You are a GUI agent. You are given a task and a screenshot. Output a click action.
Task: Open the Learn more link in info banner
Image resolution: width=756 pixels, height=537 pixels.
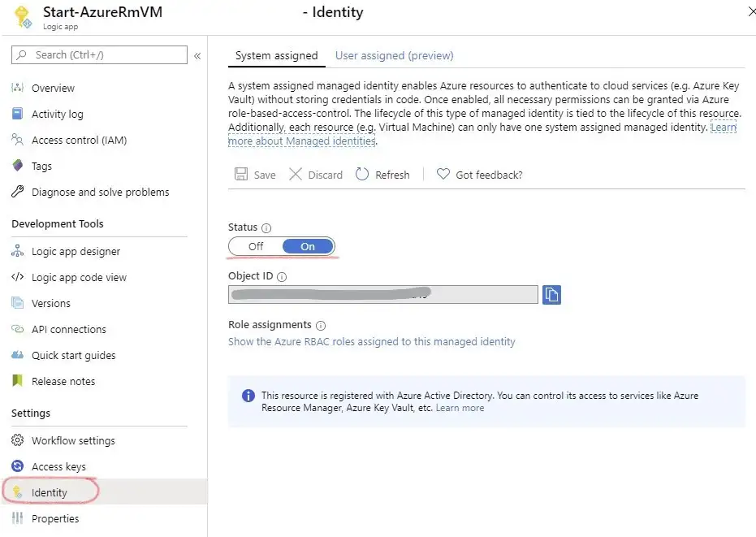tap(460, 408)
